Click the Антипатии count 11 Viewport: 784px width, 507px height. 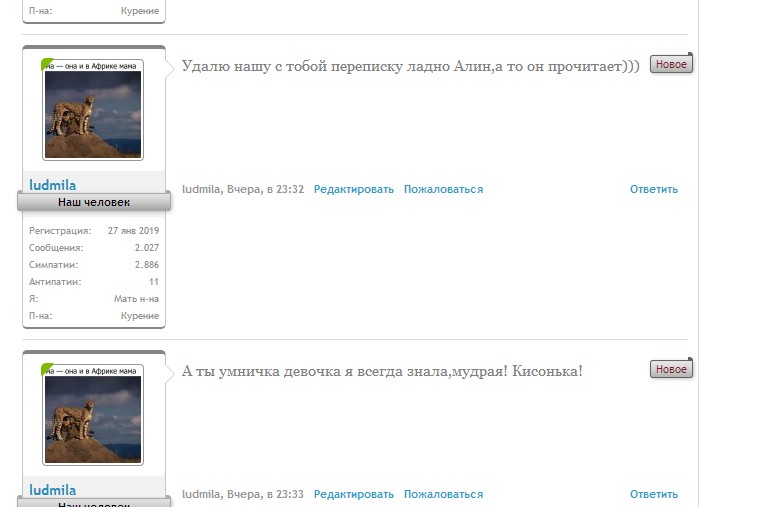click(154, 282)
